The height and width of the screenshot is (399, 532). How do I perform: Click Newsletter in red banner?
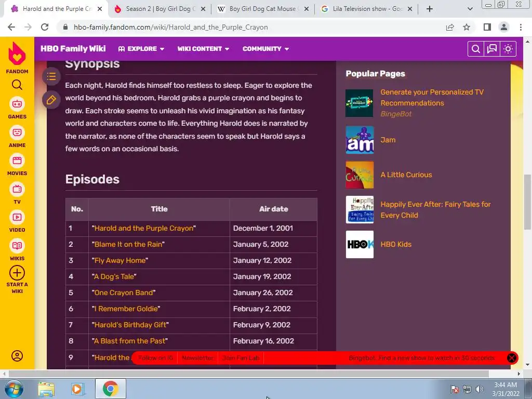197,358
